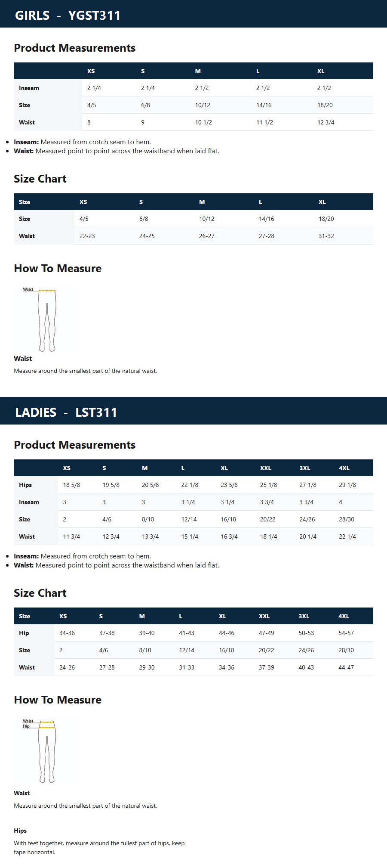Click the girls Size Chart heading
The width and height of the screenshot is (387, 868).
point(40,179)
